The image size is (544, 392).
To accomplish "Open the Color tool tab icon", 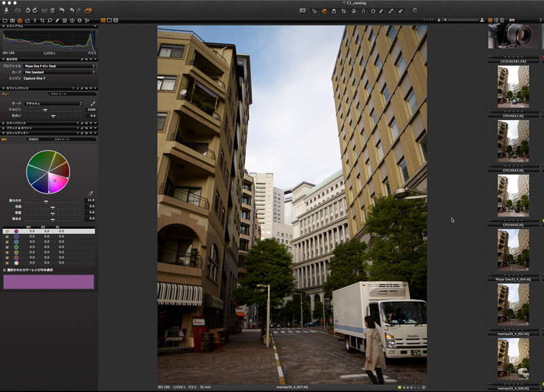I will point(20,20).
